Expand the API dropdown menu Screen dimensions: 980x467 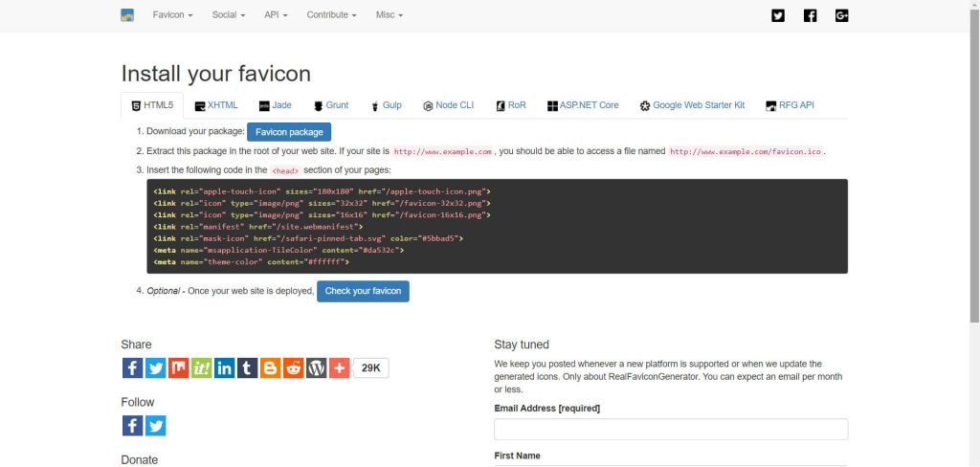[x=276, y=15]
